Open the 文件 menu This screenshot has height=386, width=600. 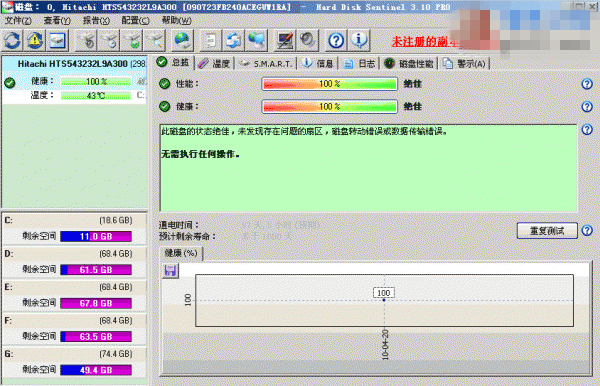click(18, 20)
